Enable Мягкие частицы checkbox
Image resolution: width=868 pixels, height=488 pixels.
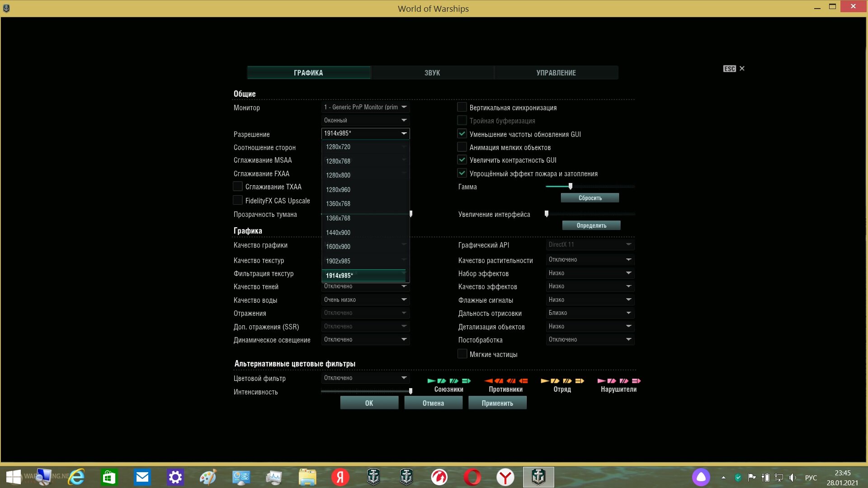[462, 354]
